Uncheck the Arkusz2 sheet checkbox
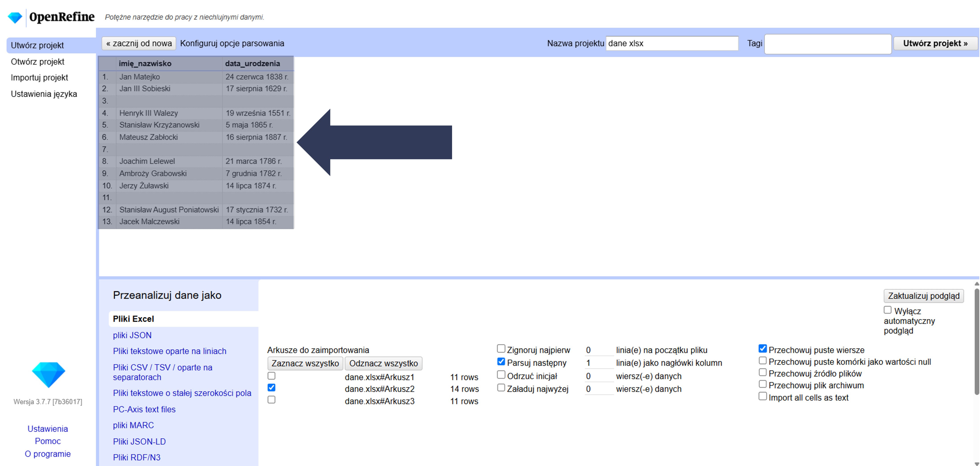 [x=271, y=388]
